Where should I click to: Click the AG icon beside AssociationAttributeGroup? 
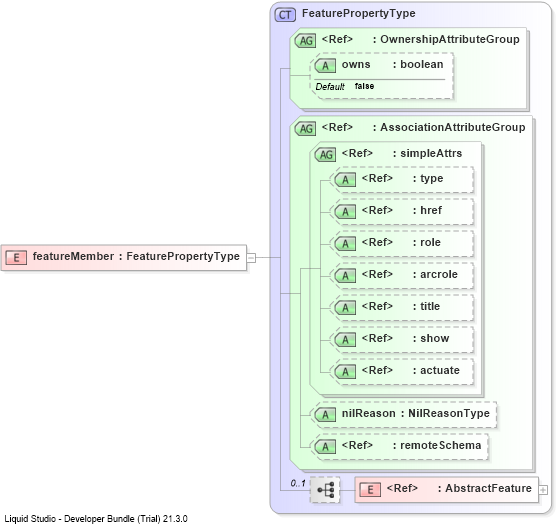[305, 129]
